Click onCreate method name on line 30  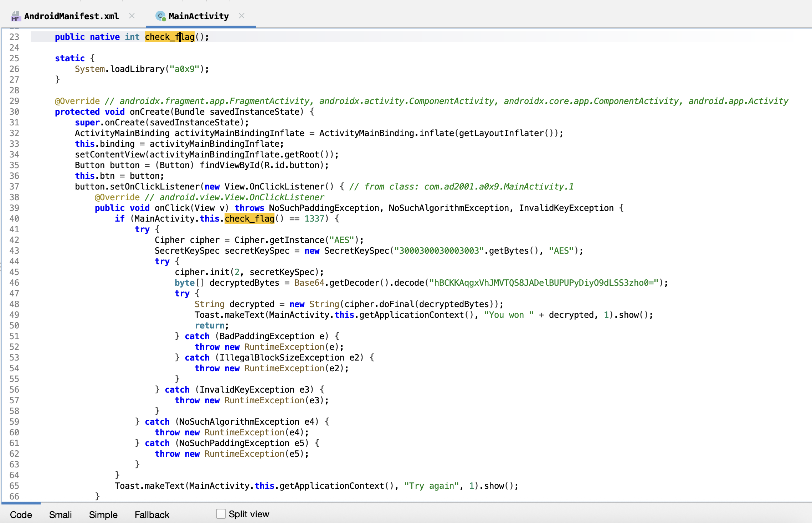coord(150,112)
